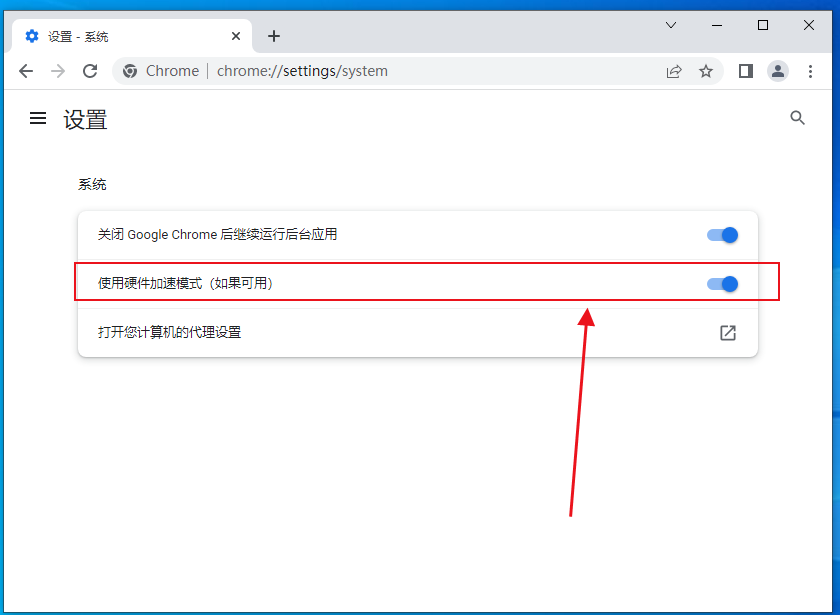Search settings with the magnifier icon
Viewport: 840px width, 615px height.
[798, 118]
